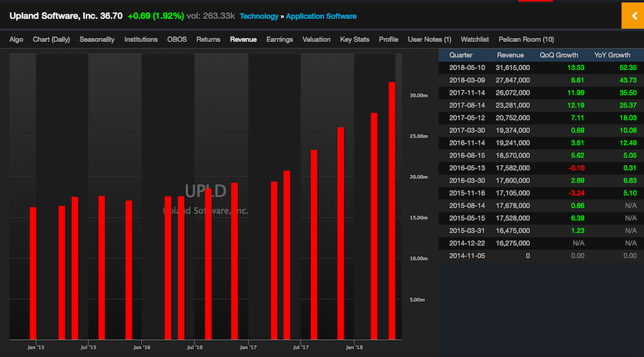Screen dimensions: 644x357
Task: Click revenue value 27,847,000
Action: [513, 81]
